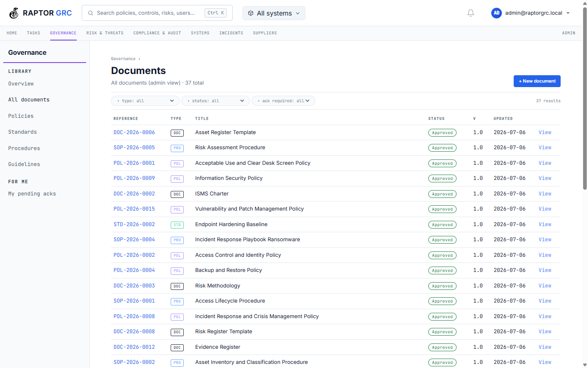Image resolution: width=588 pixels, height=368 pixels.
Task: Click the 37 results count text
Action: 548,101
